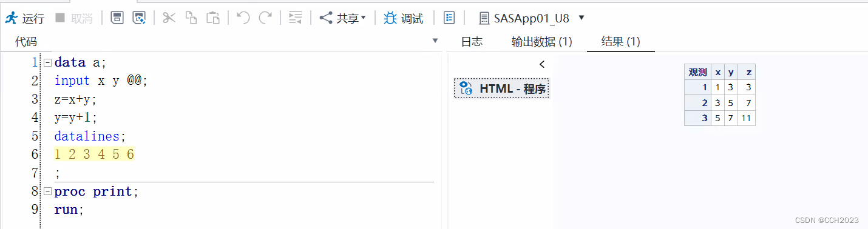Collapse the data step at line 1
The height and width of the screenshot is (229, 868).
(x=47, y=62)
